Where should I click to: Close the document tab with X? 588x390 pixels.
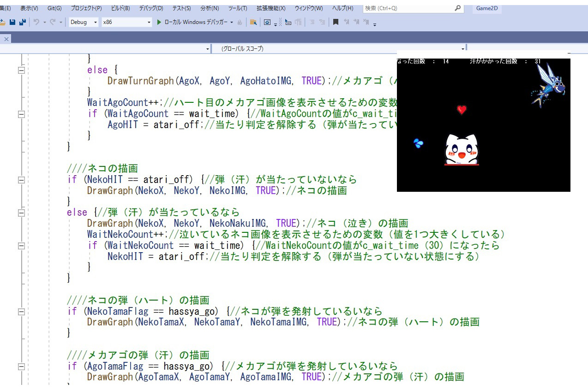click(6, 39)
